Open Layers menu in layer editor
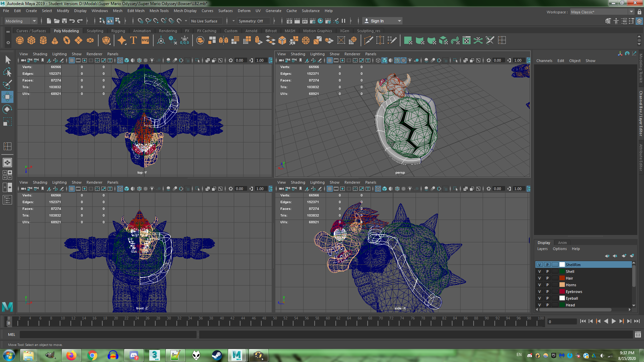Screen dimensions: 644x362 tap(542, 249)
